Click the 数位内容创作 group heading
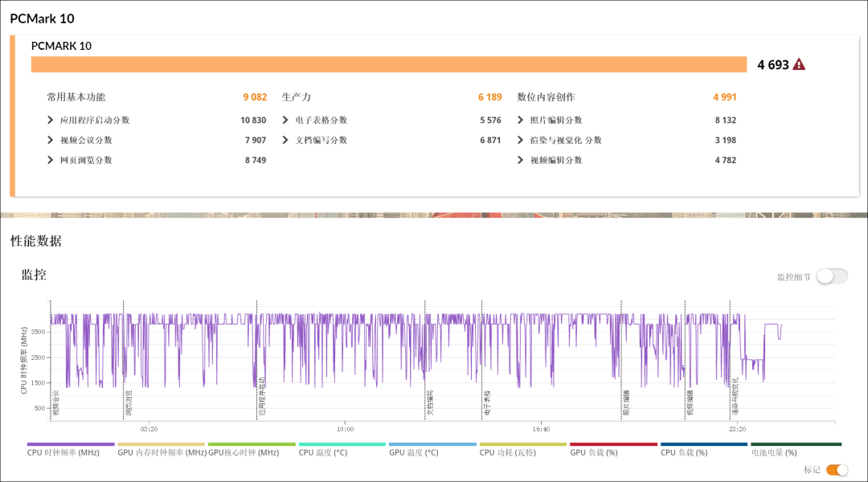 pos(546,97)
